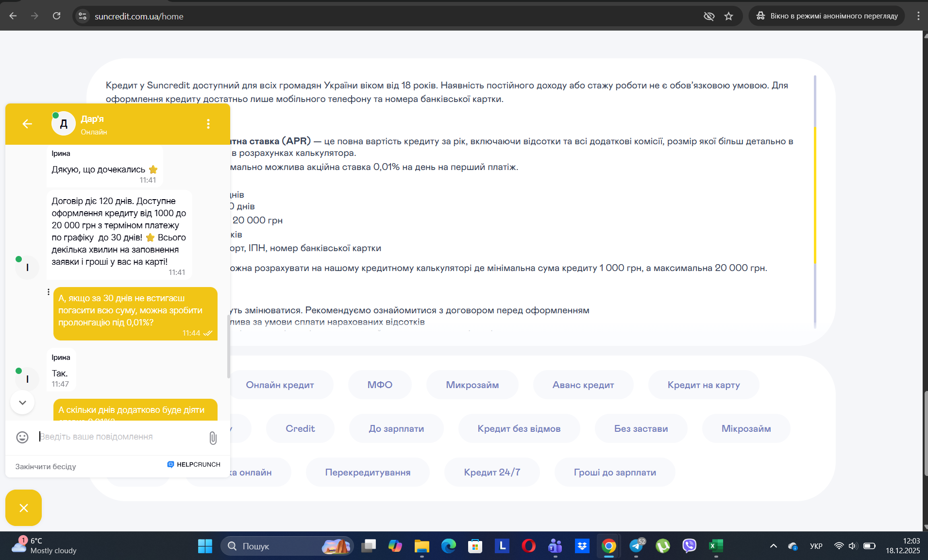Open uTorrent from the taskbar

pyautogui.click(x=662, y=546)
